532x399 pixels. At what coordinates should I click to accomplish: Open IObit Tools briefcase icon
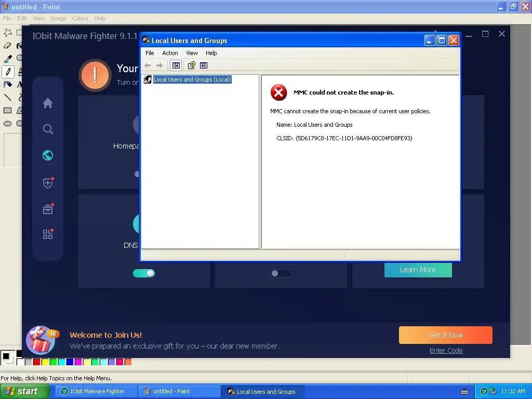48,209
